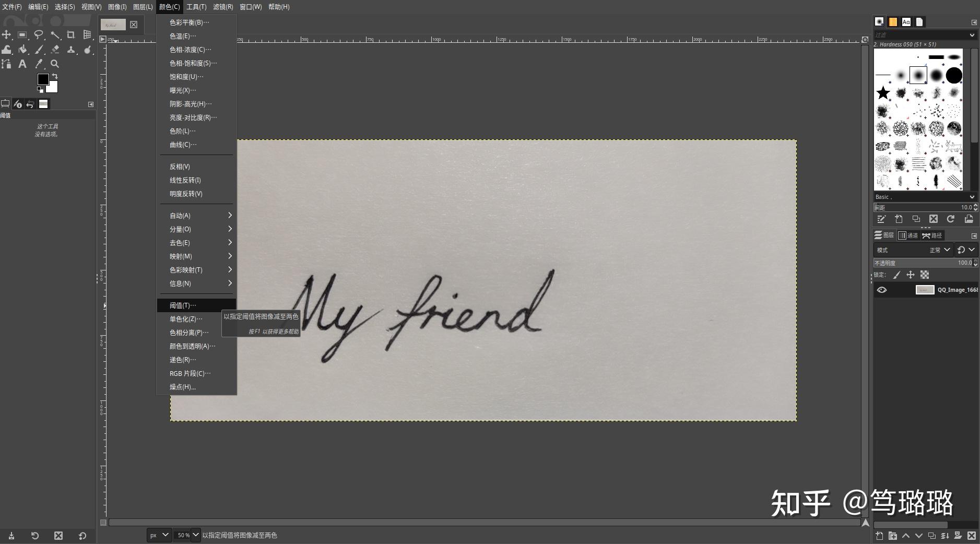Open the layer mode 正常 dropdown
This screenshot has height=544, width=980.
(914, 250)
